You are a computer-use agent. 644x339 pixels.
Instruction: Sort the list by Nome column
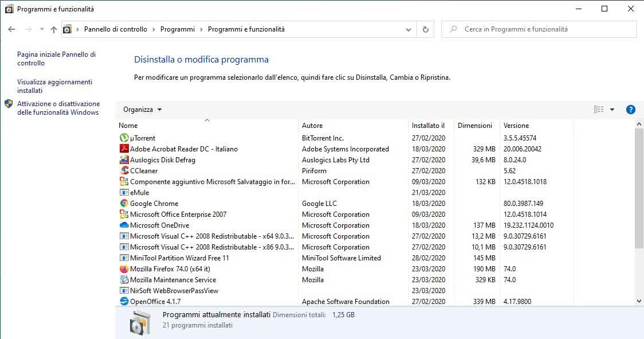click(207, 126)
